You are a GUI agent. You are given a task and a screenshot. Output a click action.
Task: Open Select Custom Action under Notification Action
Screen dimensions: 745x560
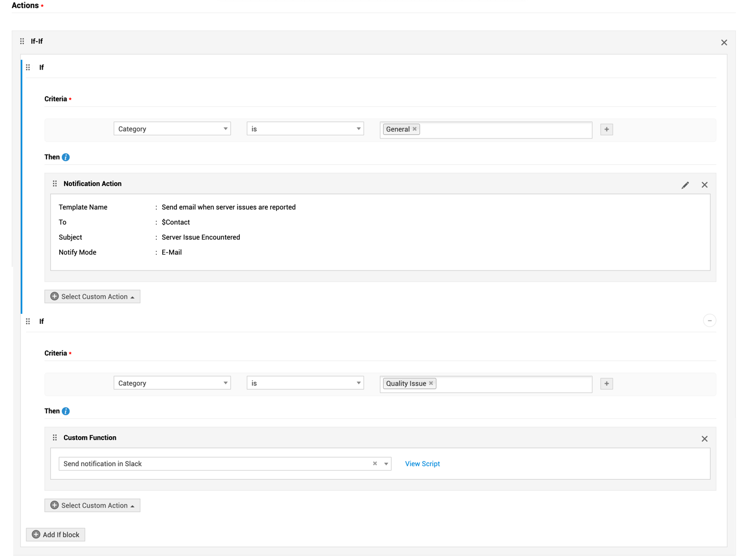pyautogui.click(x=92, y=297)
